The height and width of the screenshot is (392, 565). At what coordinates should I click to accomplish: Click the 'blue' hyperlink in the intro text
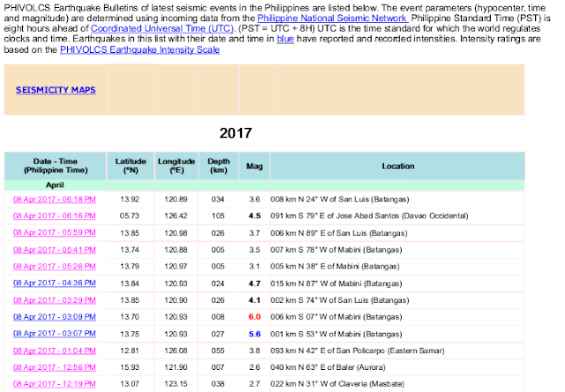pos(285,39)
